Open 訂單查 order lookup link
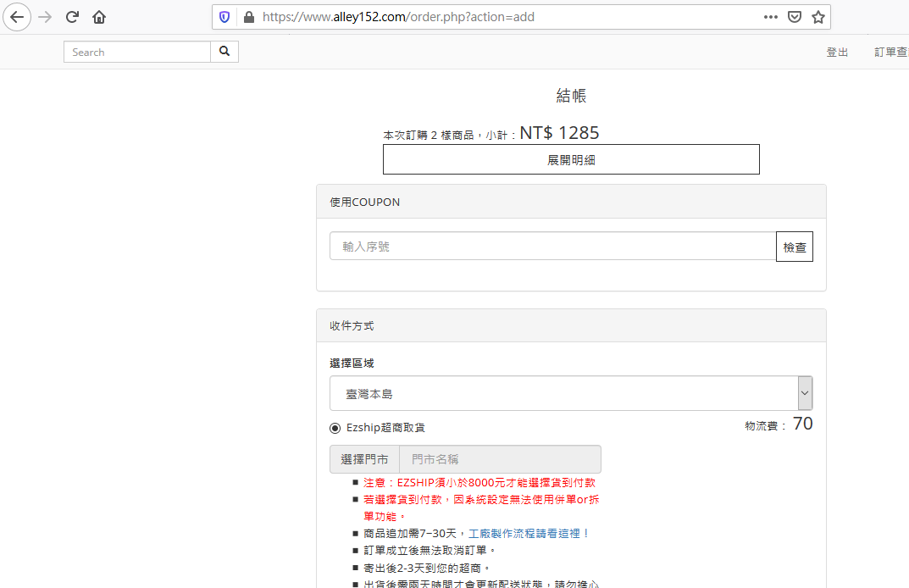Viewport: 909px width, 588px height. click(x=891, y=53)
